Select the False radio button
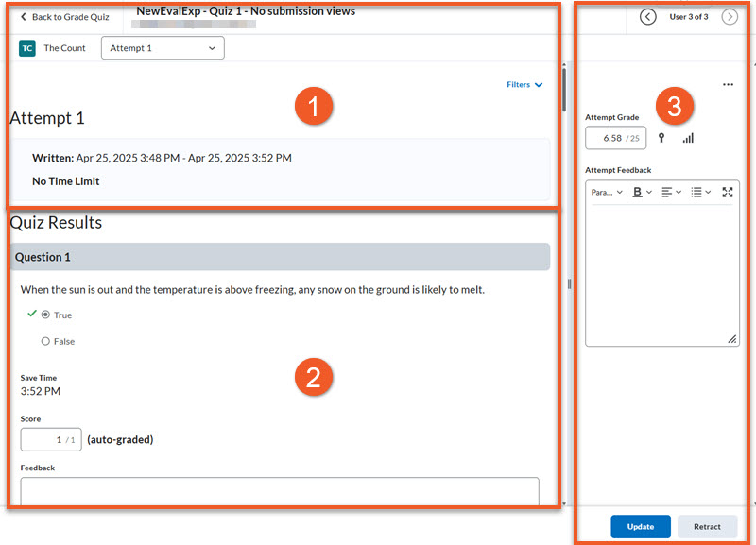756x545 pixels. (x=45, y=341)
